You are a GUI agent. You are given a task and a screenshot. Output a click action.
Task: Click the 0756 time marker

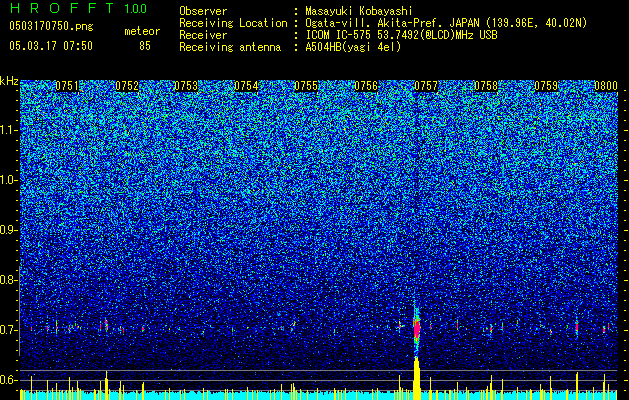click(x=366, y=86)
